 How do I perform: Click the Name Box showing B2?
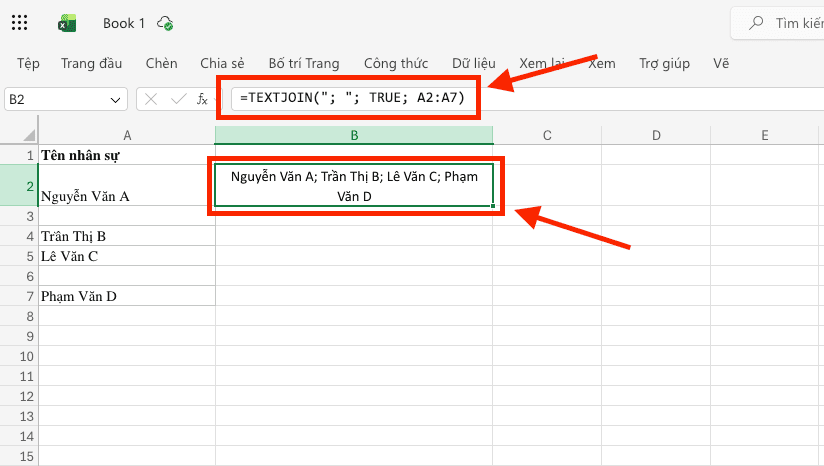pos(66,99)
